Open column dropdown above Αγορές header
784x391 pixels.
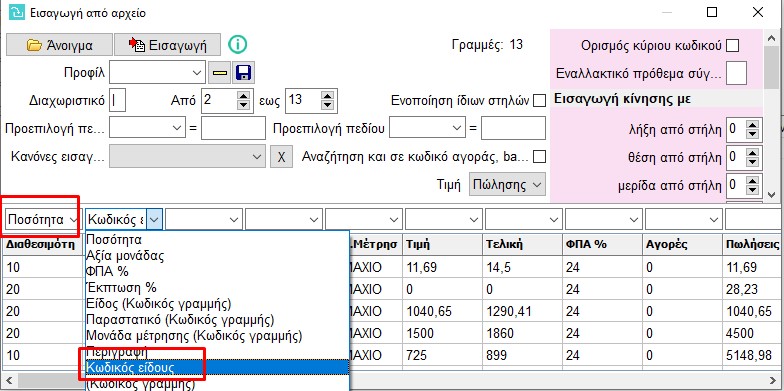684,219
